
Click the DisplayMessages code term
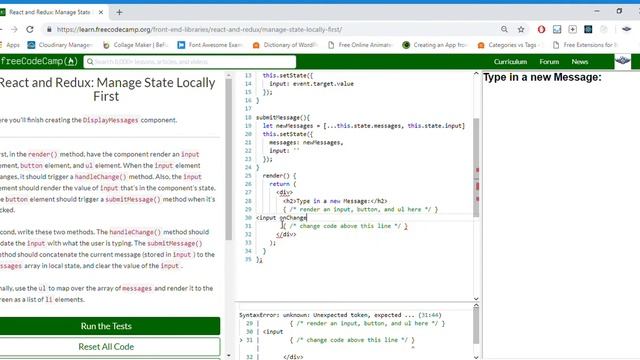pos(111,120)
